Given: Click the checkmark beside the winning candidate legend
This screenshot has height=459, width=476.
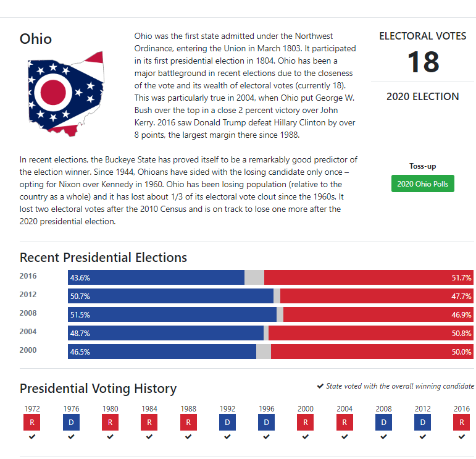Looking at the screenshot, I should click(x=320, y=386).
